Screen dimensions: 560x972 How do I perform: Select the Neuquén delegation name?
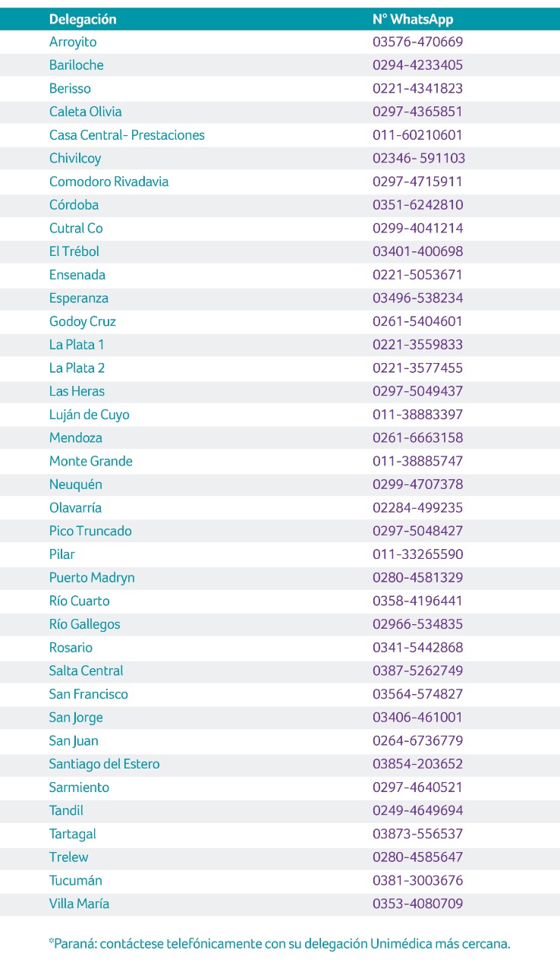pyautogui.click(x=76, y=484)
